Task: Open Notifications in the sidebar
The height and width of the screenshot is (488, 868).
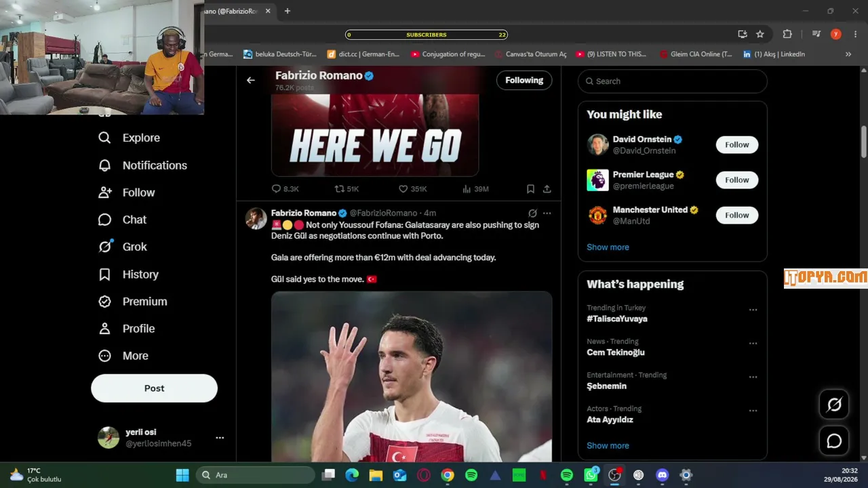Action: click(142, 165)
